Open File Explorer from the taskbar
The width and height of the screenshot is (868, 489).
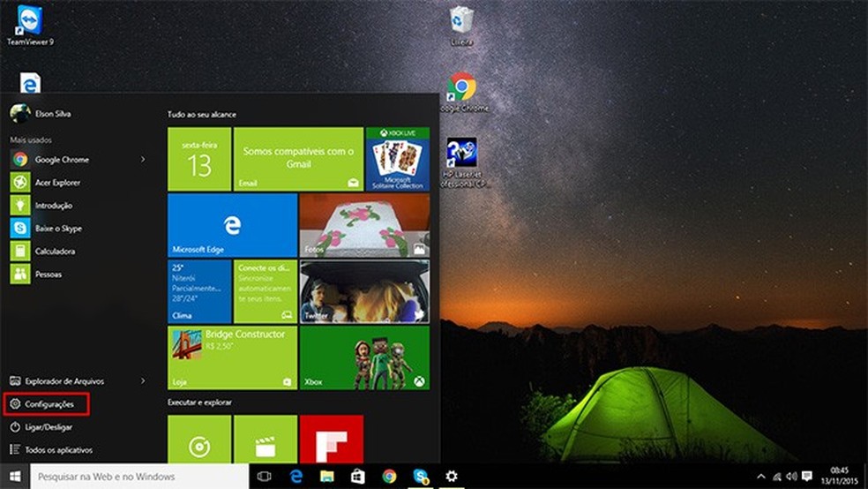(x=327, y=477)
